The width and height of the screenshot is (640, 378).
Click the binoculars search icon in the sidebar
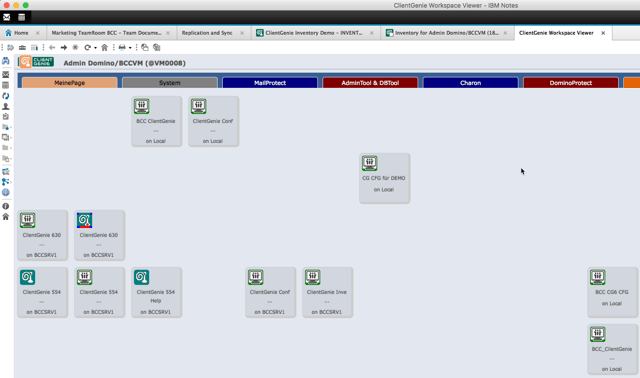point(6,61)
